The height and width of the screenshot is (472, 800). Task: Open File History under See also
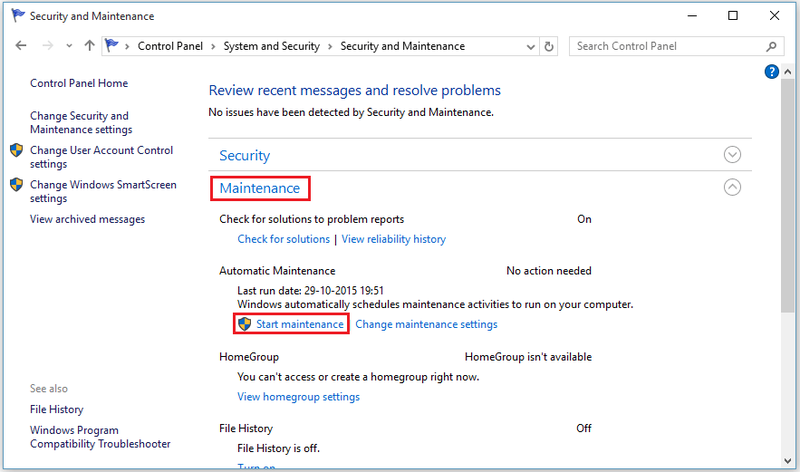(57, 410)
